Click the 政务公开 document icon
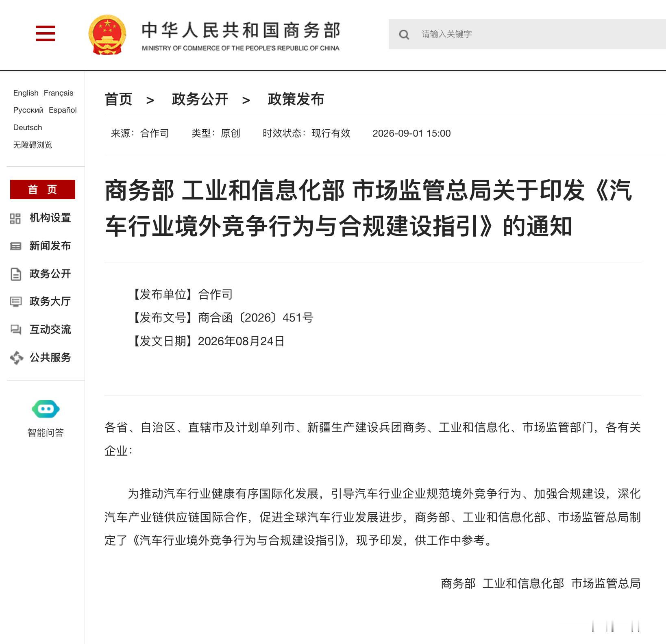666x644 pixels. 15,274
